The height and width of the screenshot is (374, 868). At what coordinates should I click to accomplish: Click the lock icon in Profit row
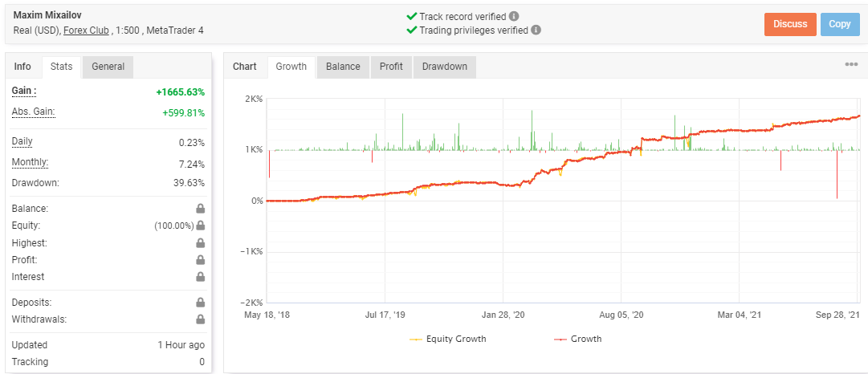[200, 260]
